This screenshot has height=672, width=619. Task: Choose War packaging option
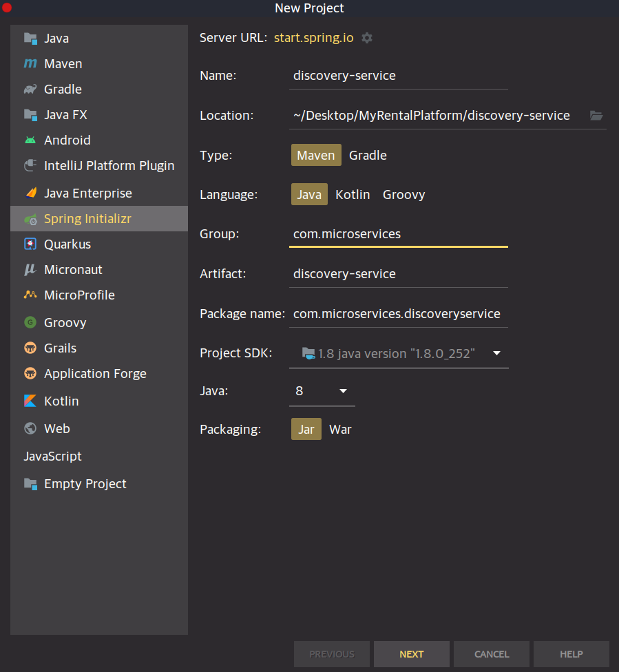340,430
